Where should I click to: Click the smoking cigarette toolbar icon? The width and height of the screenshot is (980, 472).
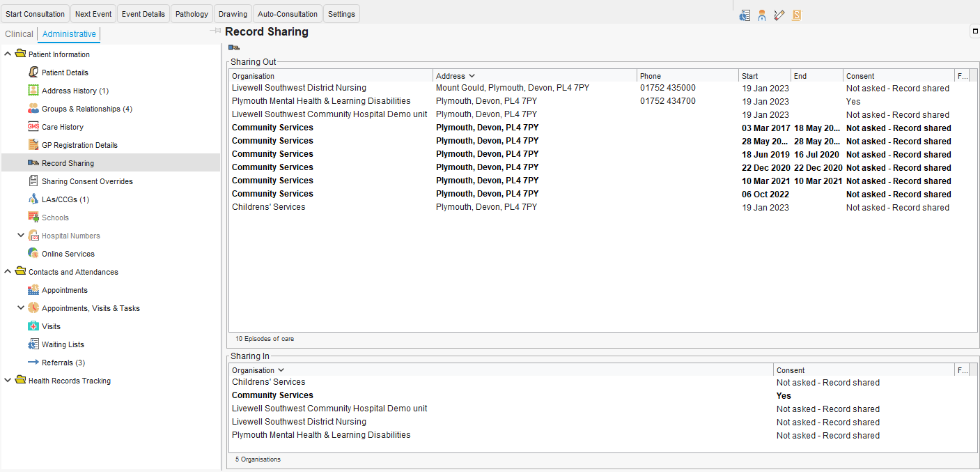[779, 15]
